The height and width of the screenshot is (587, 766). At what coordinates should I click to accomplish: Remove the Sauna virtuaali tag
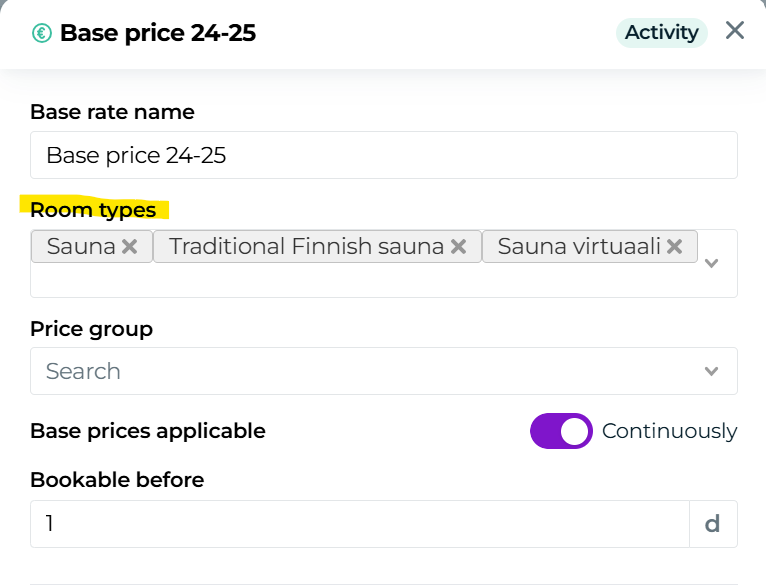(x=674, y=246)
